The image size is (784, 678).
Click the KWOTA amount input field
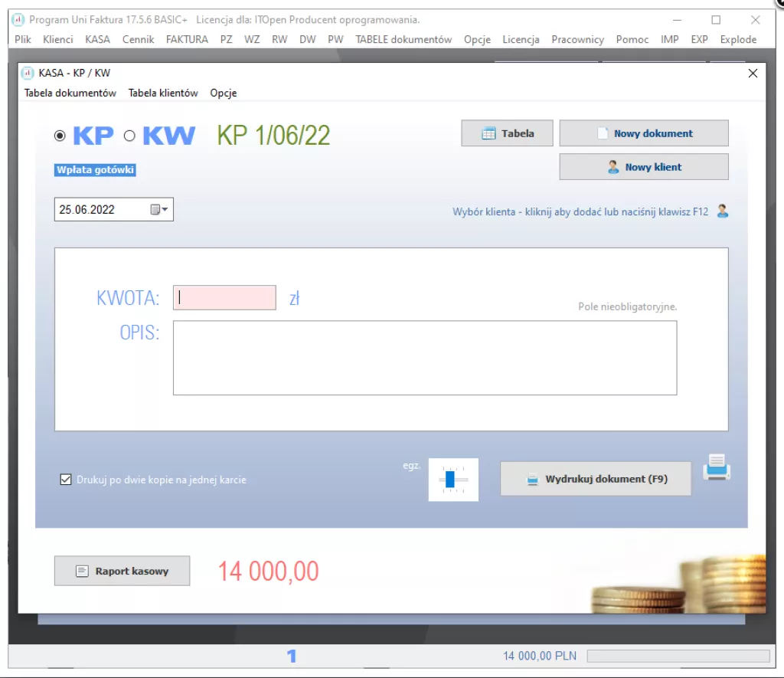[x=224, y=298]
